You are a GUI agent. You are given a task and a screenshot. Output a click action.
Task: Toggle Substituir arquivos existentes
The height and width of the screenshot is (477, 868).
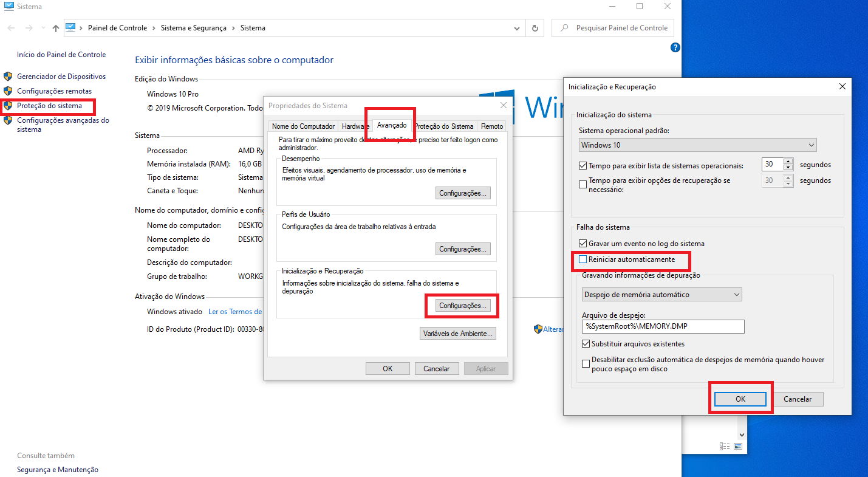pyautogui.click(x=586, y=344)
